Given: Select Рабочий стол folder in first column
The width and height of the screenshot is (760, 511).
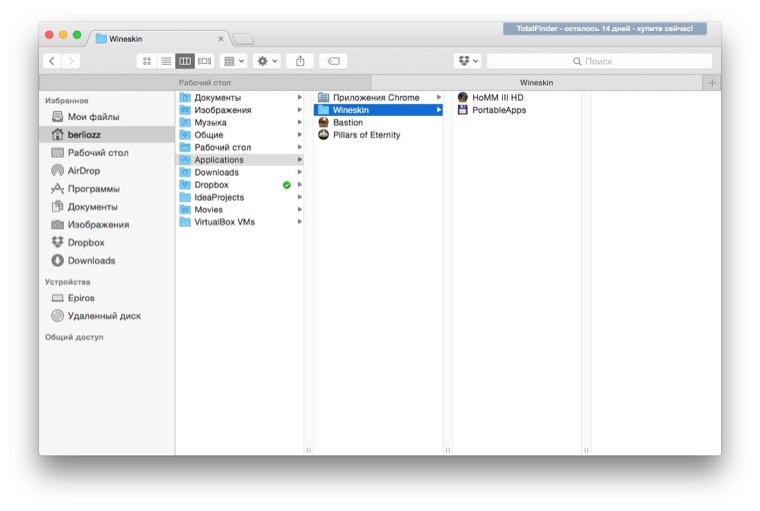Looking at the screenshot, I should click(240, 147).
